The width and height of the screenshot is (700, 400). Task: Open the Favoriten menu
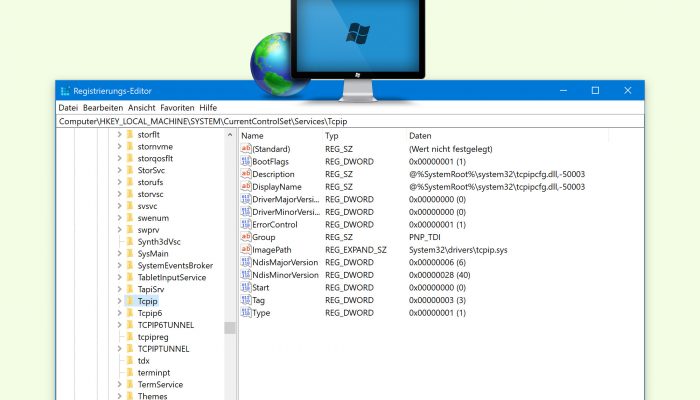click(x=177, y=108)
